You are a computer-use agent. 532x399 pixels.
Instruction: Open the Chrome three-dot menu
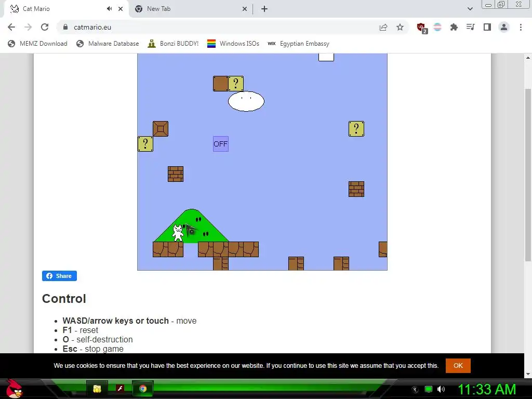click(521, 27)
